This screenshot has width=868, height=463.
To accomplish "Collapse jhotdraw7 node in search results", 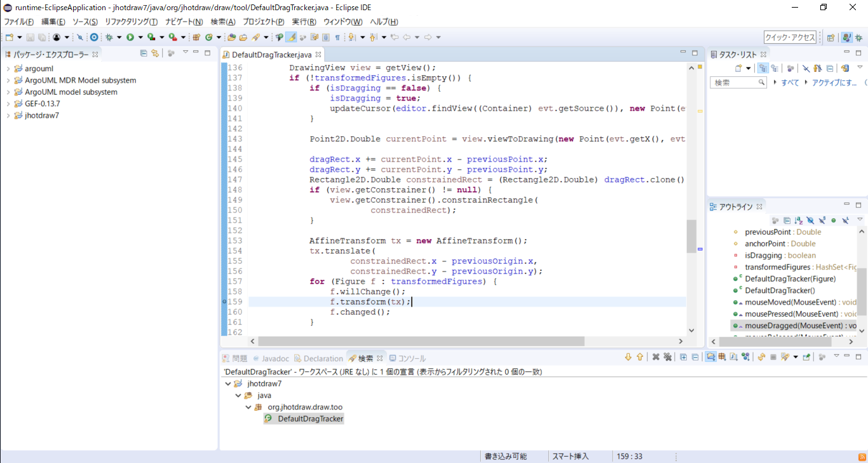I will [x=228, y=384].
